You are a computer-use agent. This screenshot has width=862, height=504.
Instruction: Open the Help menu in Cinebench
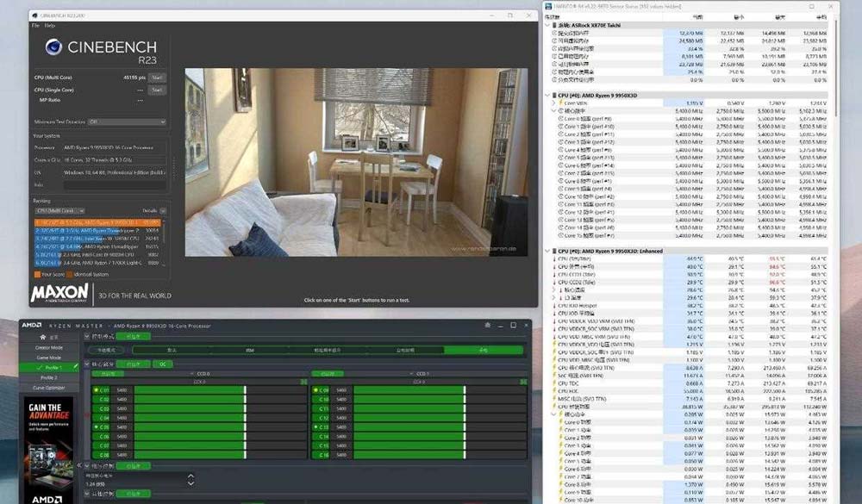point(49,25)
